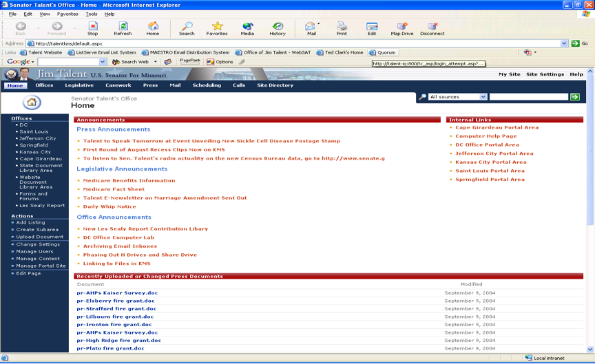Open the Computer Help Page link
This screenshot has height=364, width=595.
[486, 136]
